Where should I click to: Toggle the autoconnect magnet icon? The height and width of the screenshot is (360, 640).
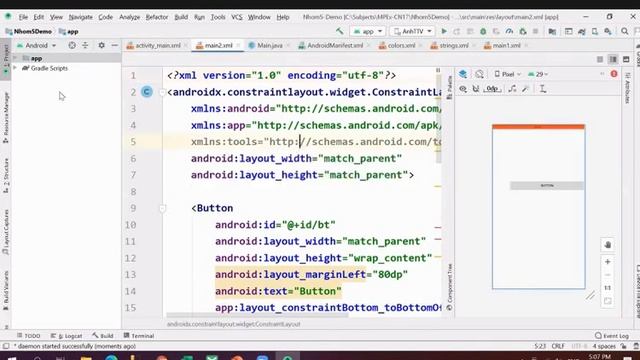[476, 89]
